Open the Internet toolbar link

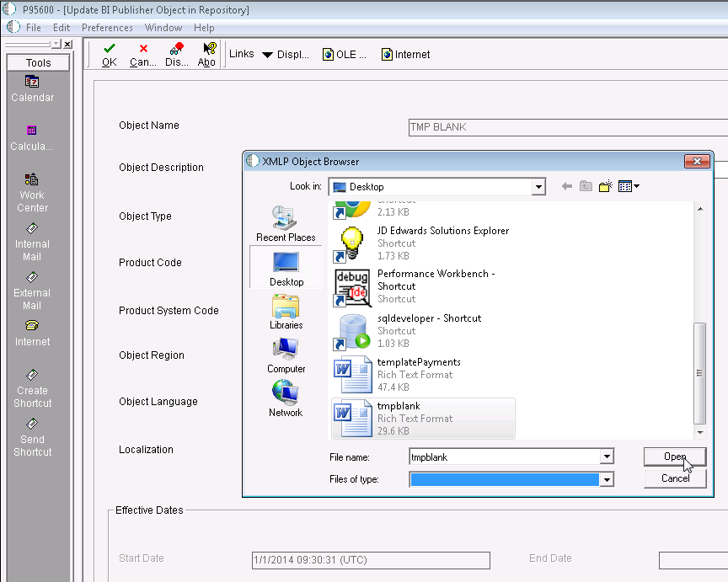point(406,54)
